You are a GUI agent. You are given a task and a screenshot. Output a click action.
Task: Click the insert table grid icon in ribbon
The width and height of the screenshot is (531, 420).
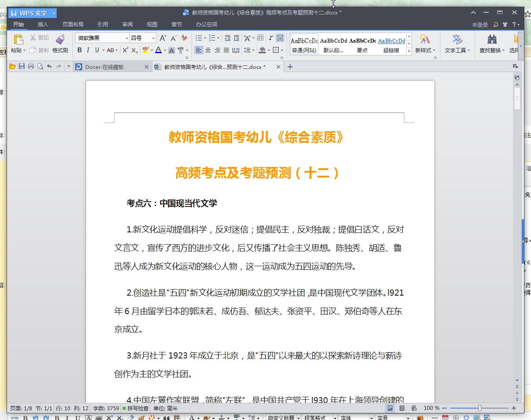[x=260, y=38]
